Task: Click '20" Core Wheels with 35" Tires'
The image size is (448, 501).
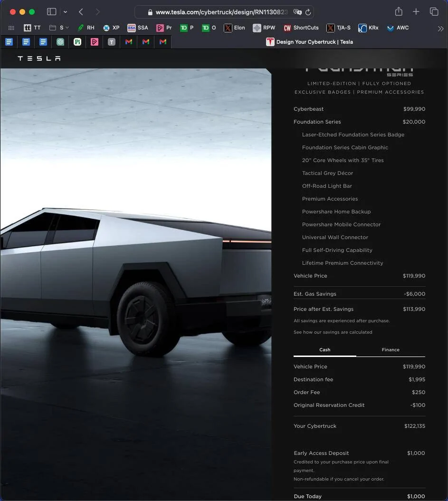Action: point(343,160)
